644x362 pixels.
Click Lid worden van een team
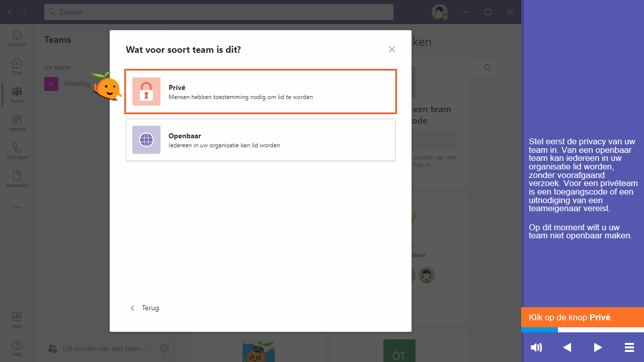[98, 348]
